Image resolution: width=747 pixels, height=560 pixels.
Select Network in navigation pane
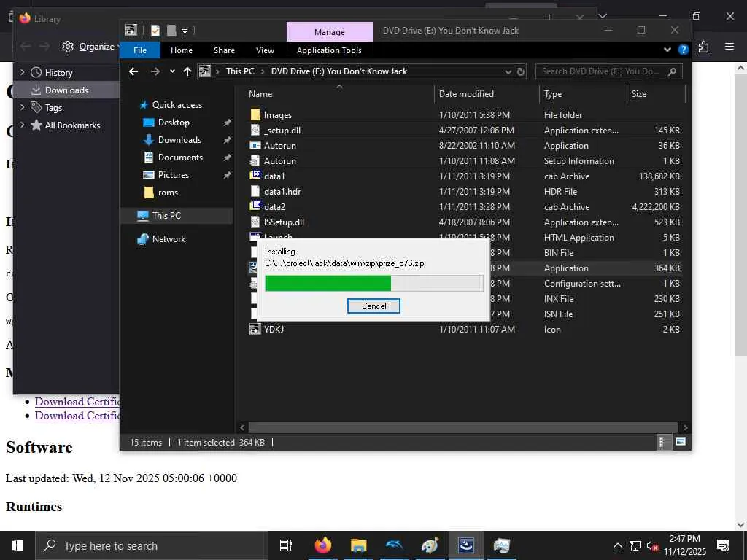pyautogui.click(x=169, y=239)
